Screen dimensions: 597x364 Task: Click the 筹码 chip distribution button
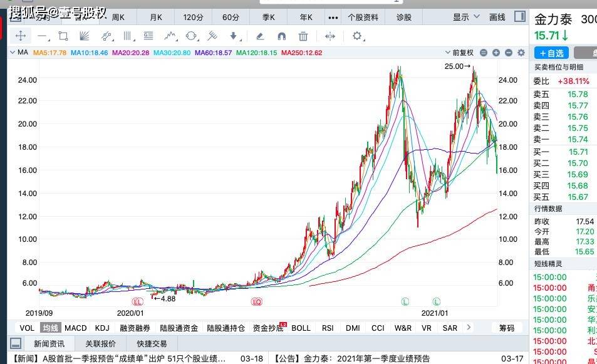pos(506,328)
